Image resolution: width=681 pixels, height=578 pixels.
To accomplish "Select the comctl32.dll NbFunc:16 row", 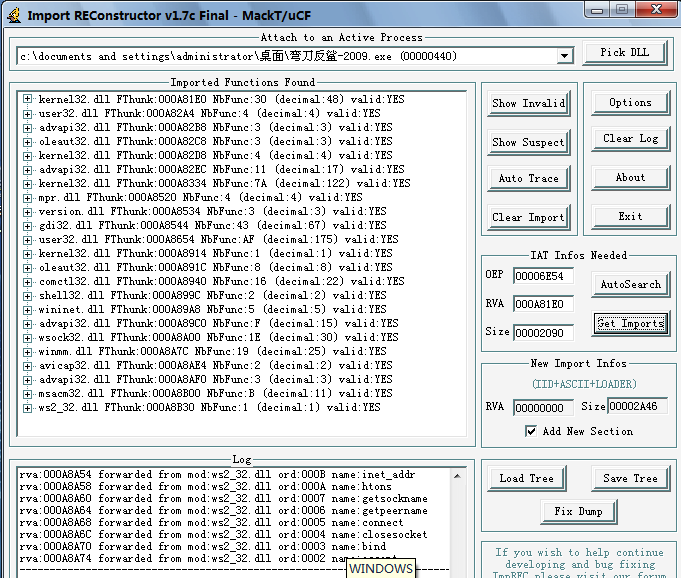I will pyautogui.click(x=221, y=281).
